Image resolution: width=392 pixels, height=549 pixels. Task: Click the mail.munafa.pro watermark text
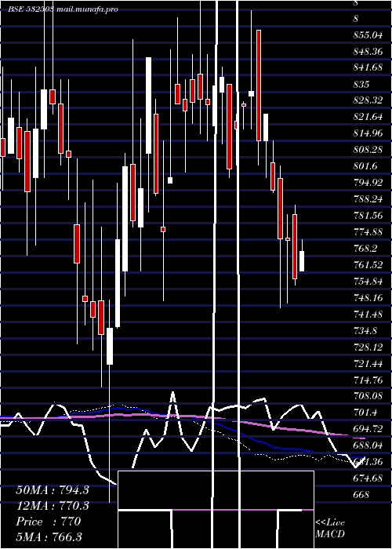[x=86, y=9]
